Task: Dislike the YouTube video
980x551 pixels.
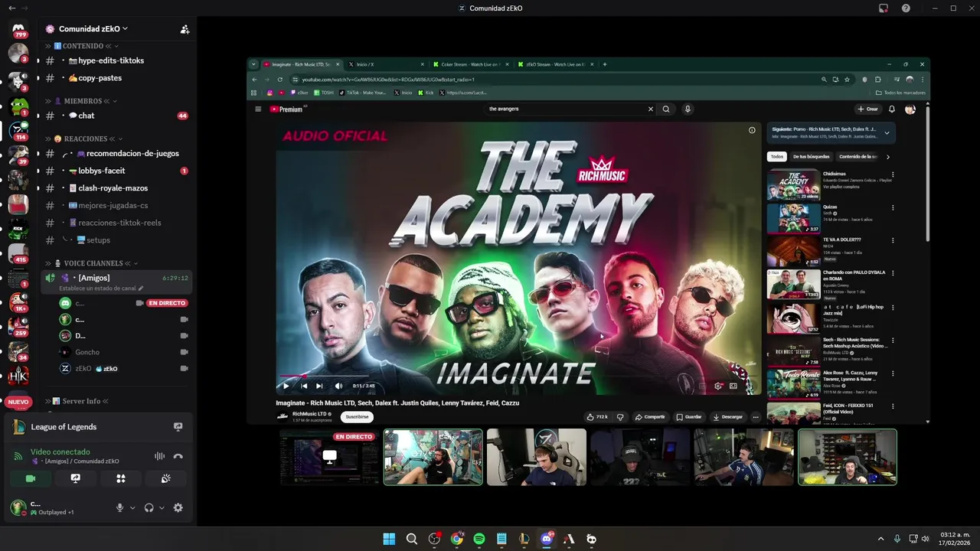Action: point(620,417)
